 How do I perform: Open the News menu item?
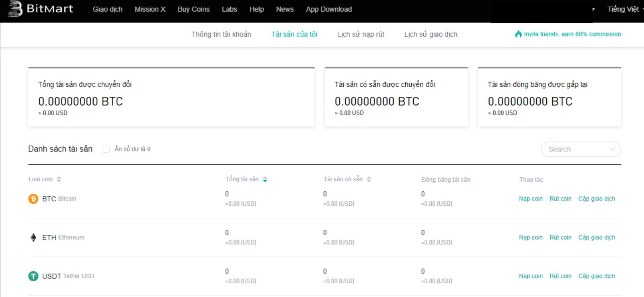click(285, 9)
